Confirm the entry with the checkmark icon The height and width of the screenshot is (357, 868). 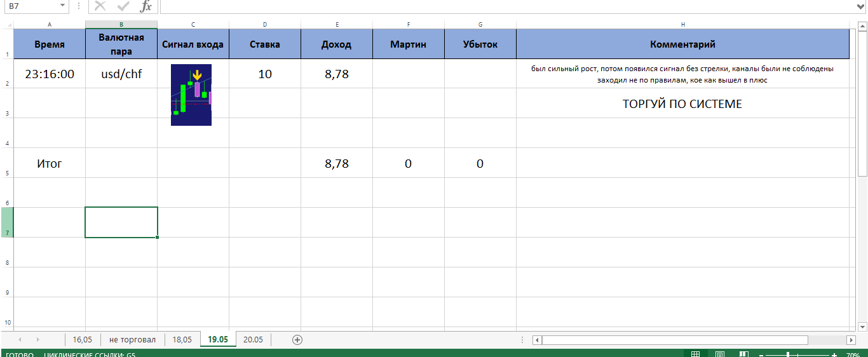click(123, 6)
